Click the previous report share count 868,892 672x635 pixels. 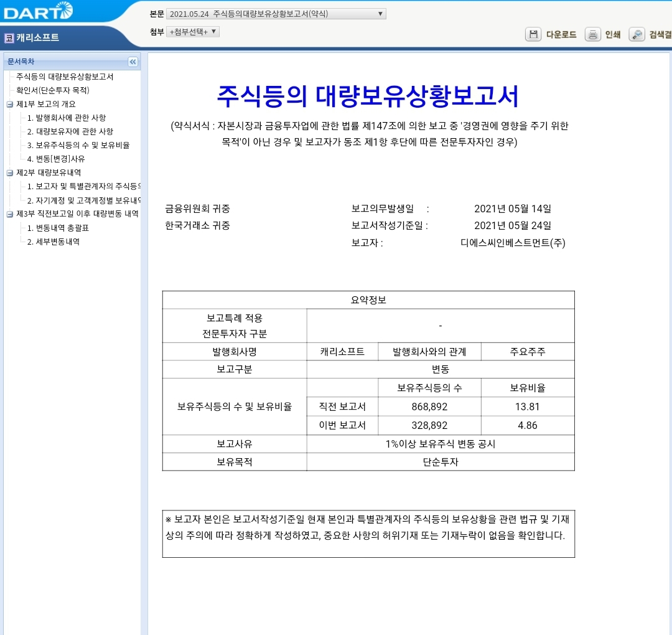click(x=429, y=407)
